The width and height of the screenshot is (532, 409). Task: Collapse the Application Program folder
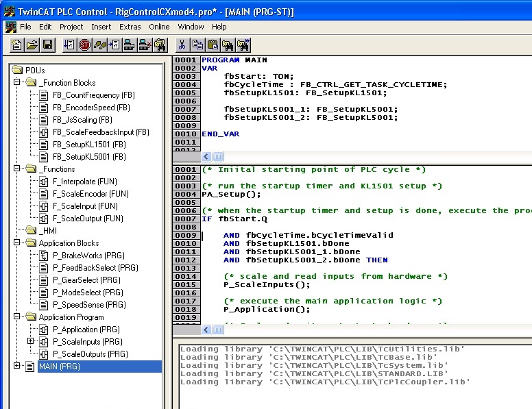16,316
